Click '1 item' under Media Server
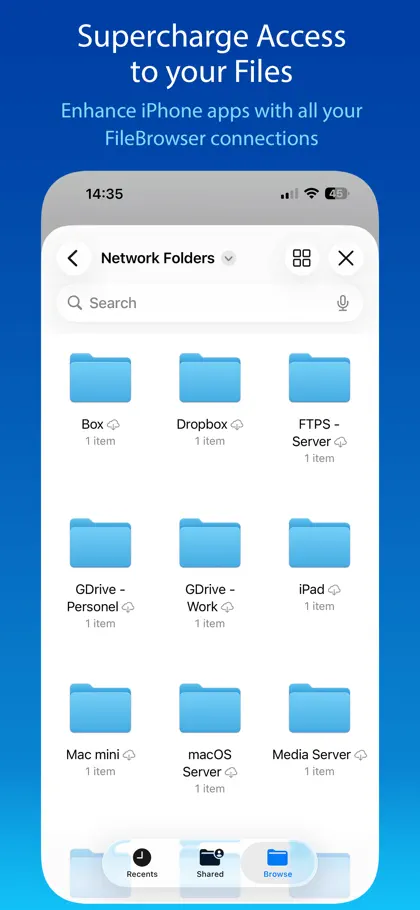 tap(320, 772)
